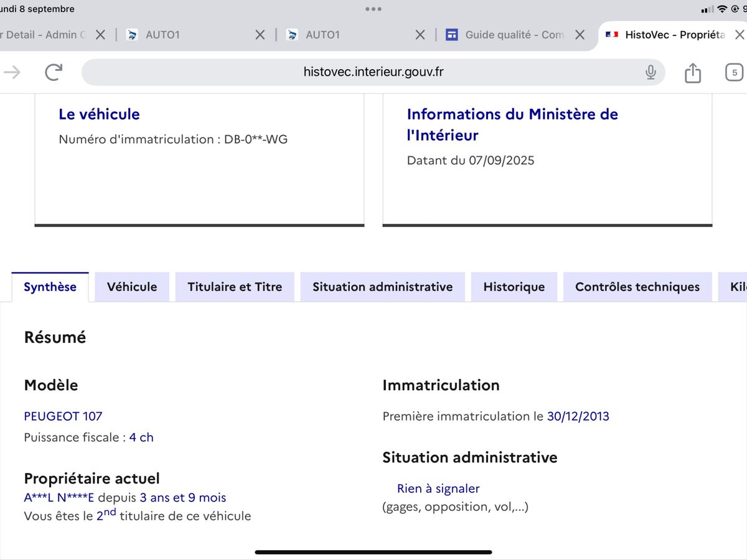747x560 pixels.
Task: Click the owner name A***L N****E
Action: coord(59,498)
